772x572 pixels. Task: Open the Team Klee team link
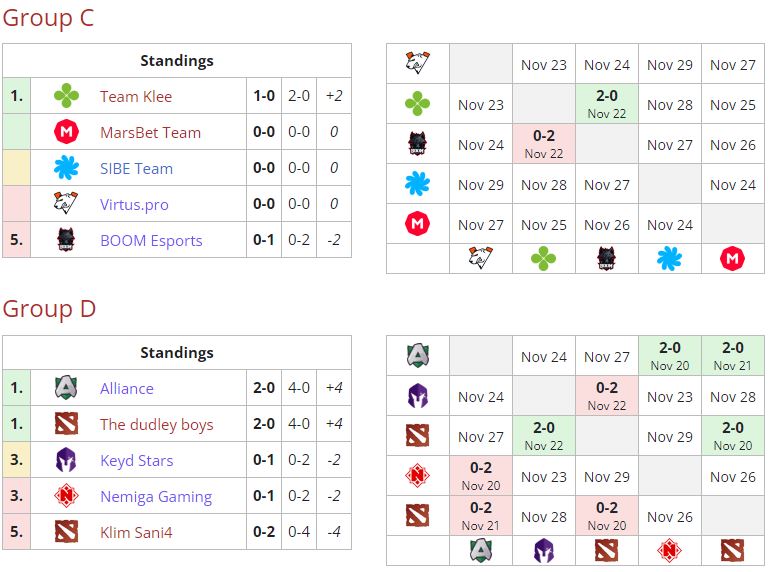[136, 96]
